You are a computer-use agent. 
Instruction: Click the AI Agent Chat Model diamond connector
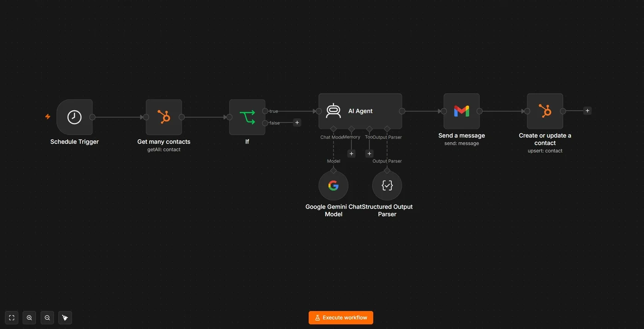point(333,129)
